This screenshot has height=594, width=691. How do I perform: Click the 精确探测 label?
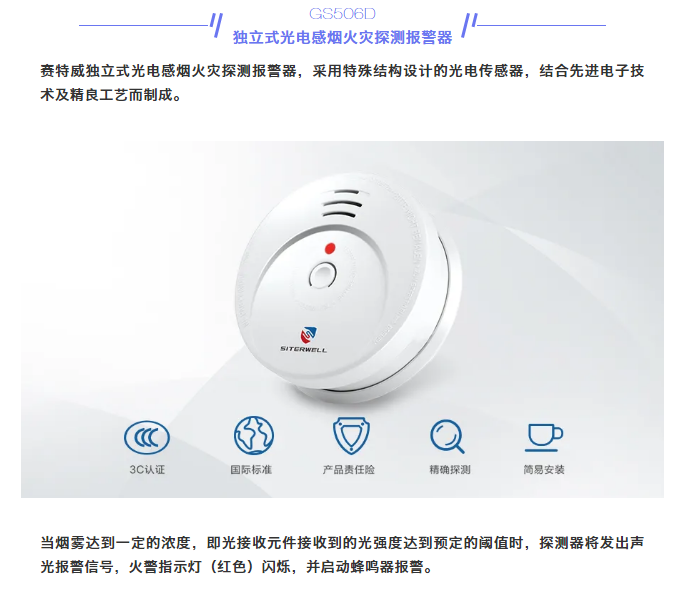point(450,470)
